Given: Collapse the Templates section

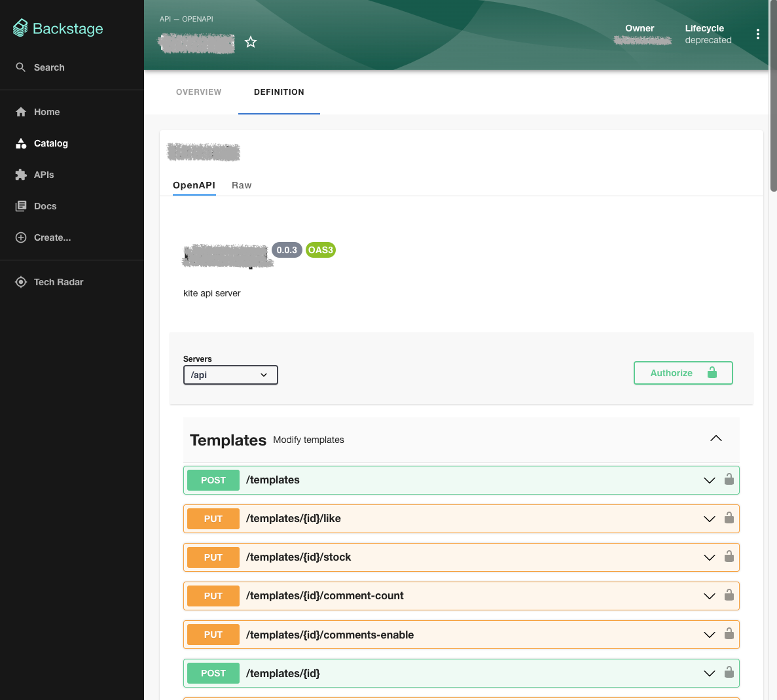Looking at the screenshot, I should click(x=716, y=438).
